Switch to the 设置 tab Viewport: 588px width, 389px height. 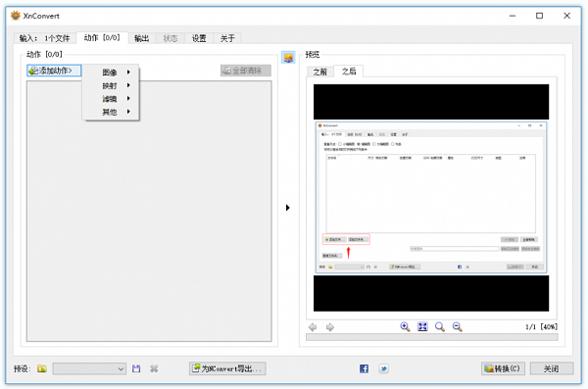[x=199, y=38]
